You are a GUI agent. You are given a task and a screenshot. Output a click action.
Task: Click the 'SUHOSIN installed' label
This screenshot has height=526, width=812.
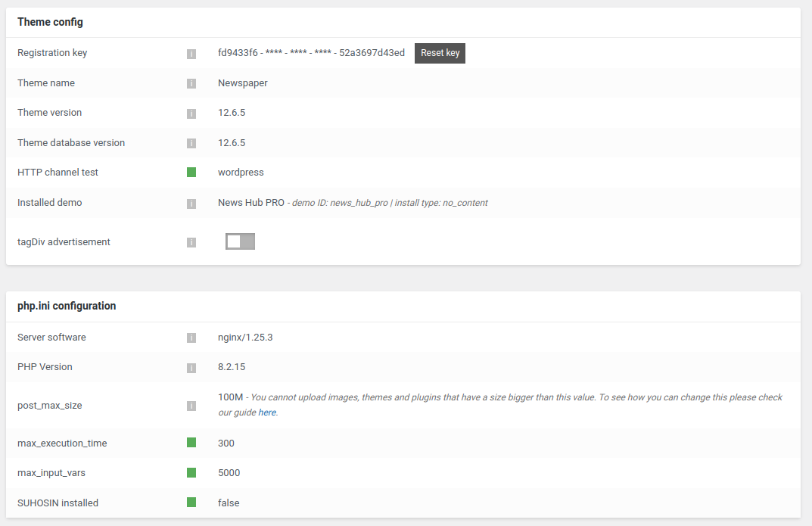point(58,503)
